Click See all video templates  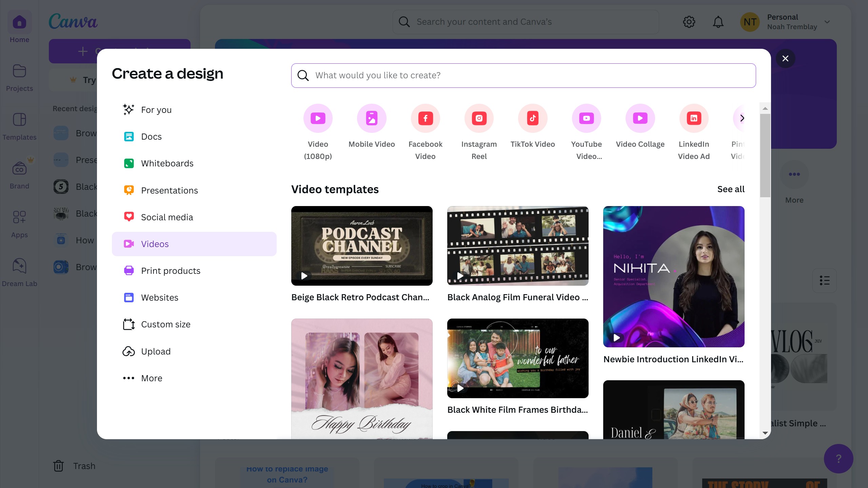click(731, 189)
